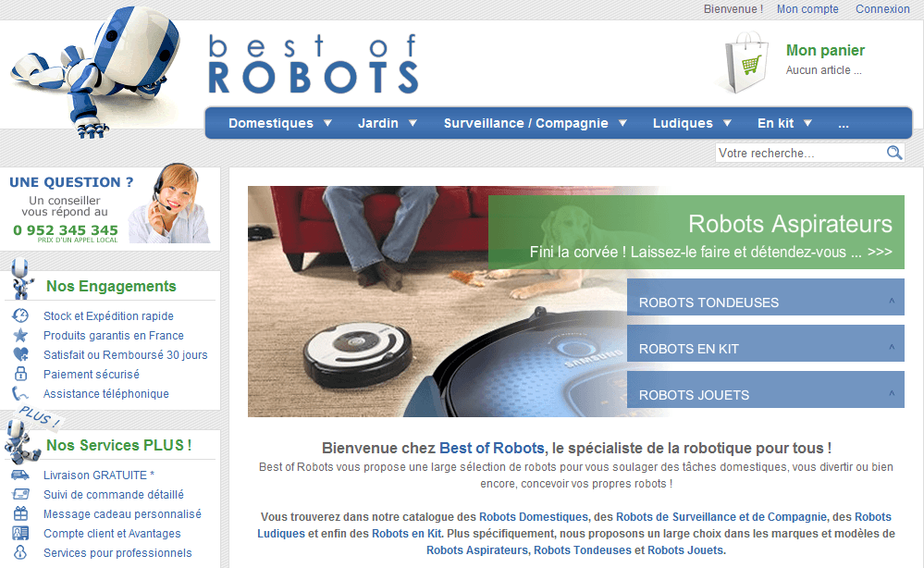The image size is (924, 568).
Task: Open the Jardin menu
Action: (x=378, y=123)
